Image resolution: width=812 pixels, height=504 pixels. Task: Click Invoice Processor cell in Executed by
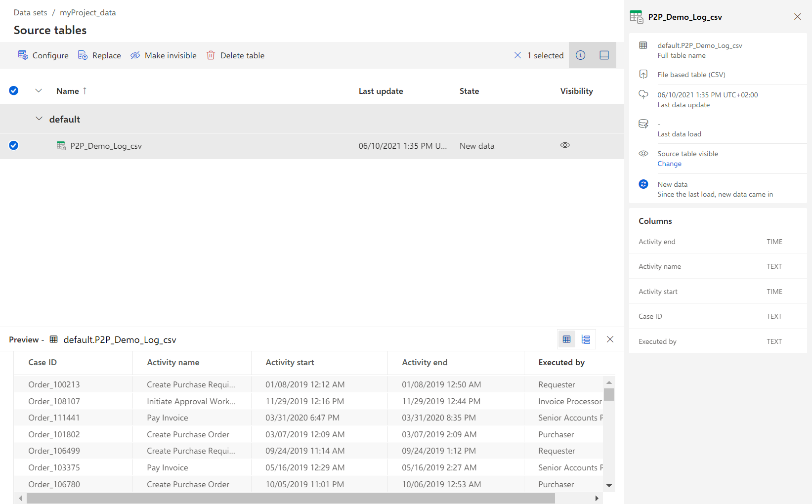tap(570, 401)
